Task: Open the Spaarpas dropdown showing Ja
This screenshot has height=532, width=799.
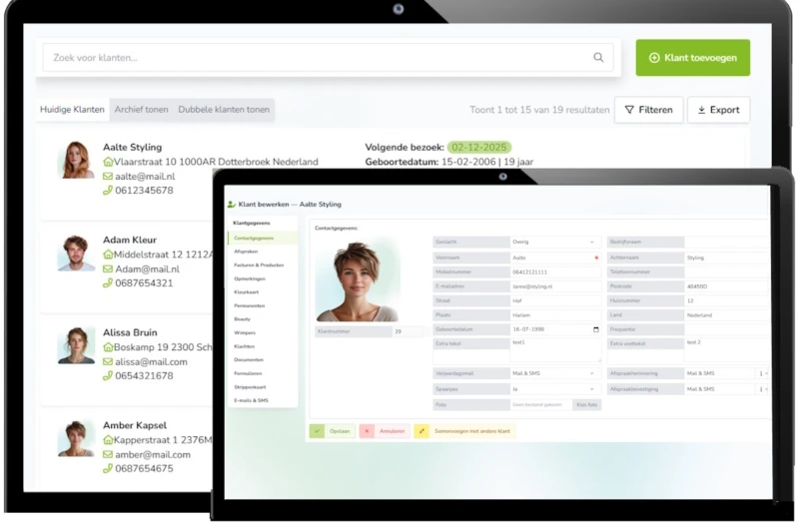Action: click(x=555, y=389)
